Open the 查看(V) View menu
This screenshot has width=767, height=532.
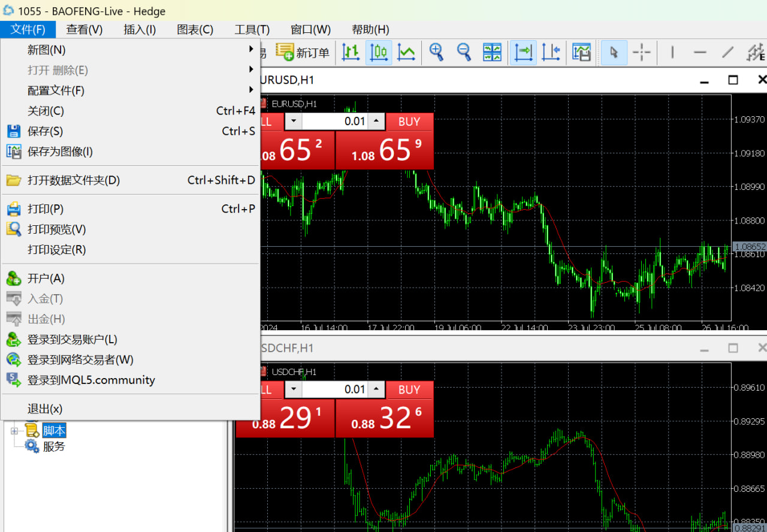(84, 29)
